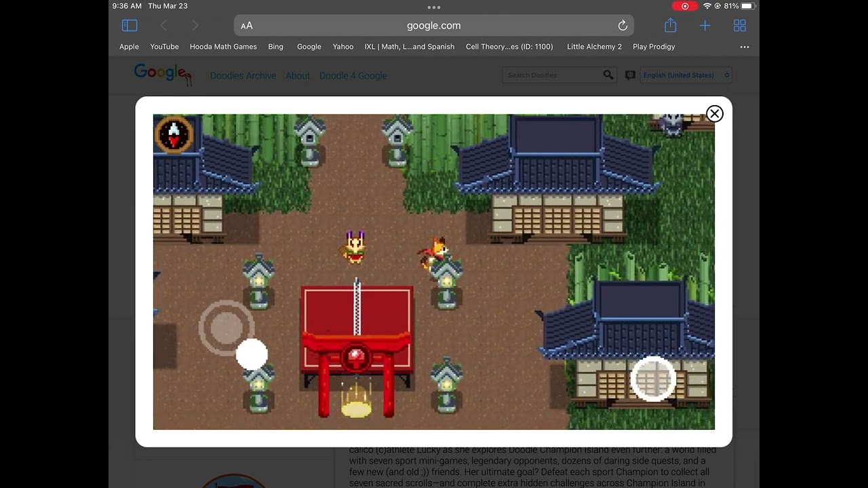Tap the compass badge in game corner
868x488 pixels.
[x=174, y=134]
